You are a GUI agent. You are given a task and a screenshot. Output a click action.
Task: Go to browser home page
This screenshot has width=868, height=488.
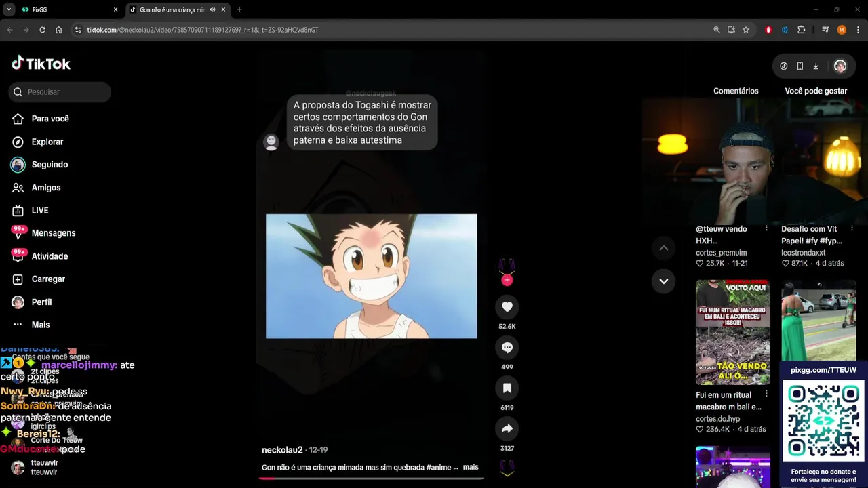click(59, 30)
